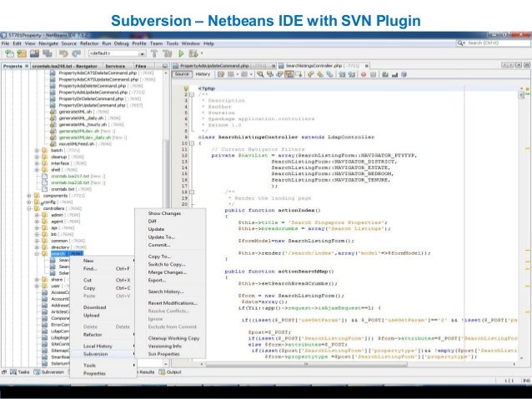Switch to the History editor view
Screen dimensions: 532x399
[204, 74]
